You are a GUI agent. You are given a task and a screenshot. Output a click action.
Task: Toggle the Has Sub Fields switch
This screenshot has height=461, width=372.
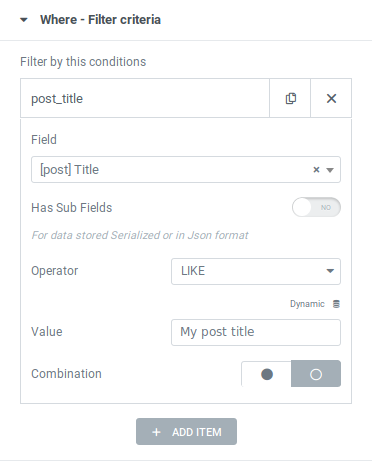pyautogui.click(x=316, y=207)
